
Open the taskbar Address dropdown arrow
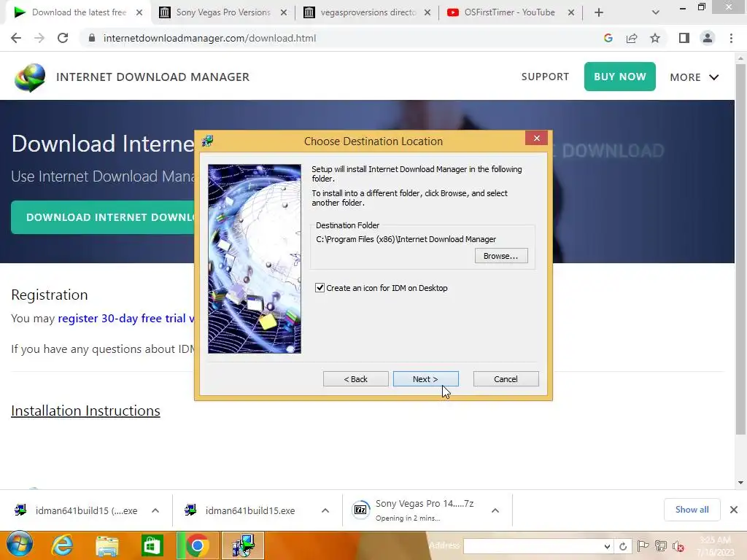pyautogui.click(x=607, y=546)
